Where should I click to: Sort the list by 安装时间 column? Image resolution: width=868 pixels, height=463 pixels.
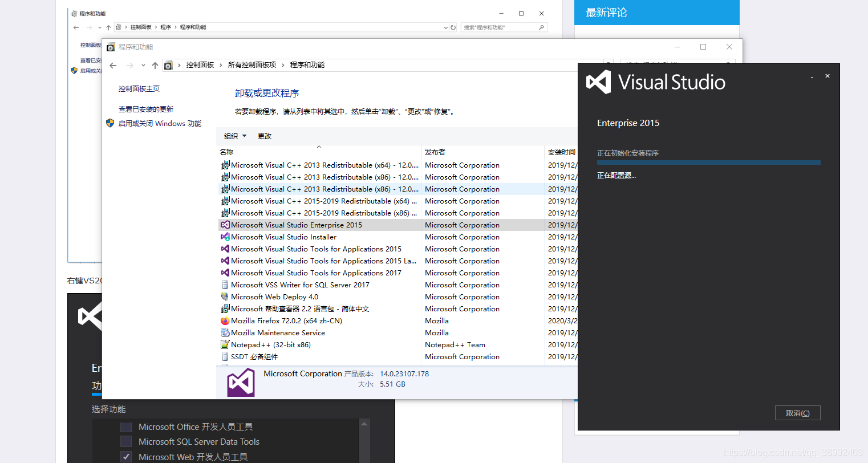pyautogui.click(x=562, y=152)
